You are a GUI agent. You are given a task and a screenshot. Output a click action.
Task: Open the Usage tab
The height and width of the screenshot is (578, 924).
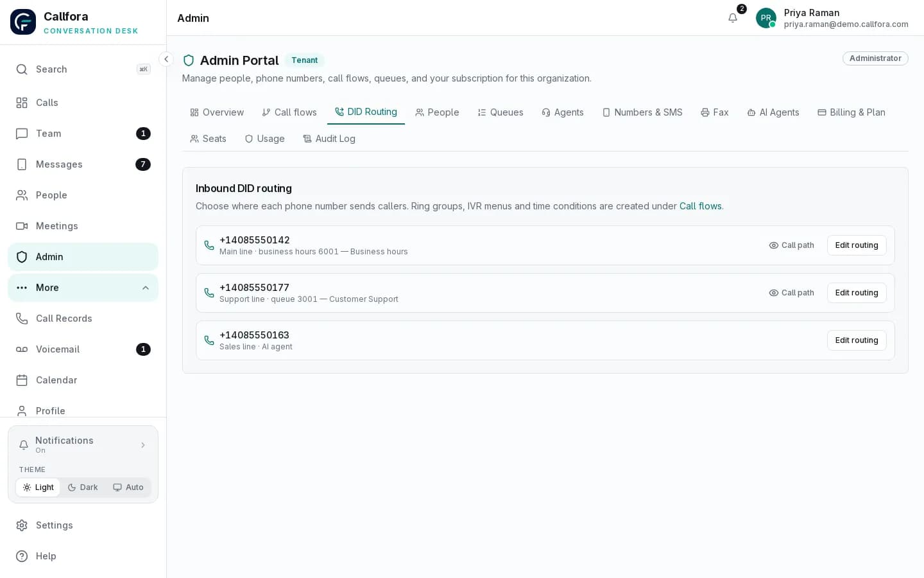pyautogui.click(x=264, y=139)
